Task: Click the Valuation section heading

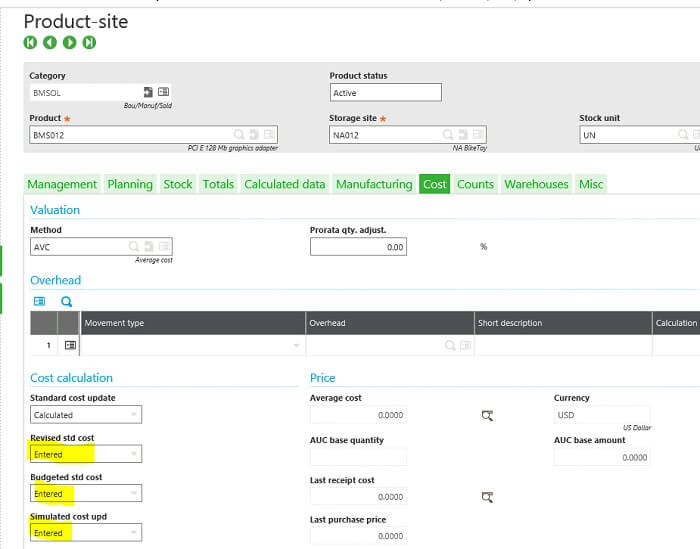Action: coord(55,210)
